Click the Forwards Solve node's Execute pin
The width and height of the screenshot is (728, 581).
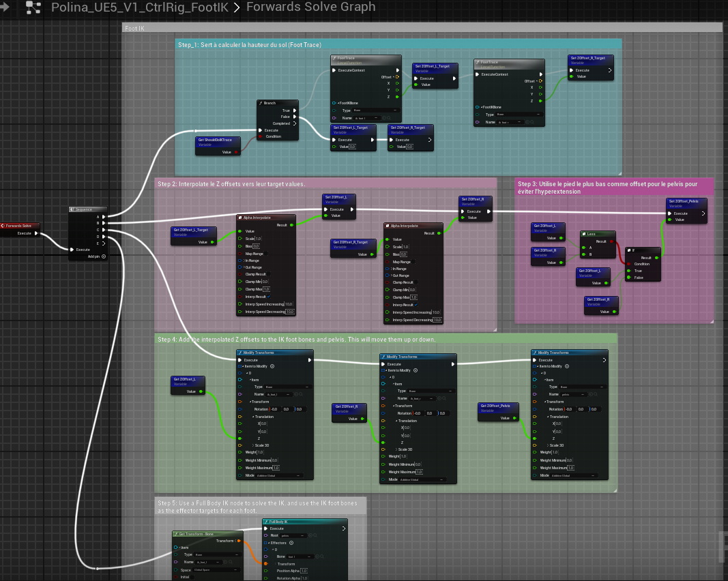(36, 233)
